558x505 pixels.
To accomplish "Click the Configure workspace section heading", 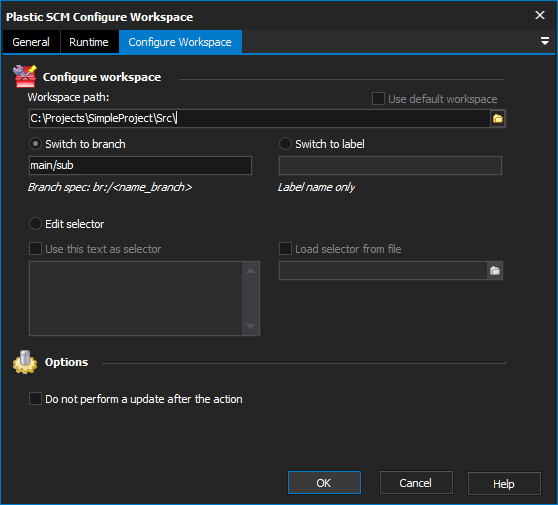I will pos(102,77).
